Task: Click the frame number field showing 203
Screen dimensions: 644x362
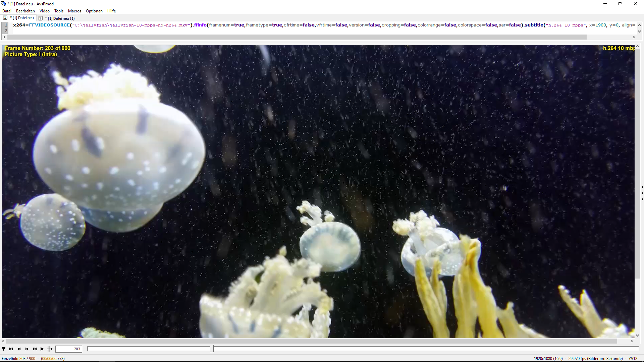Action: coord(69,349)
